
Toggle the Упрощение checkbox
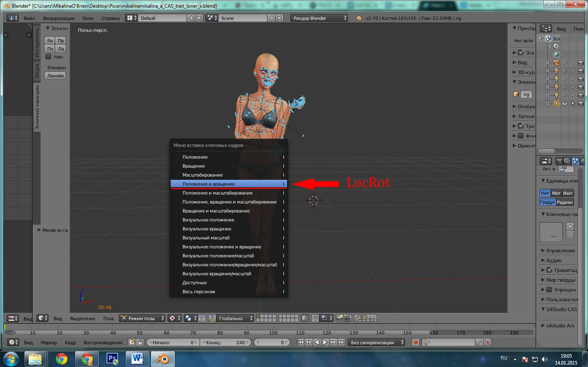tap(549, 290)
